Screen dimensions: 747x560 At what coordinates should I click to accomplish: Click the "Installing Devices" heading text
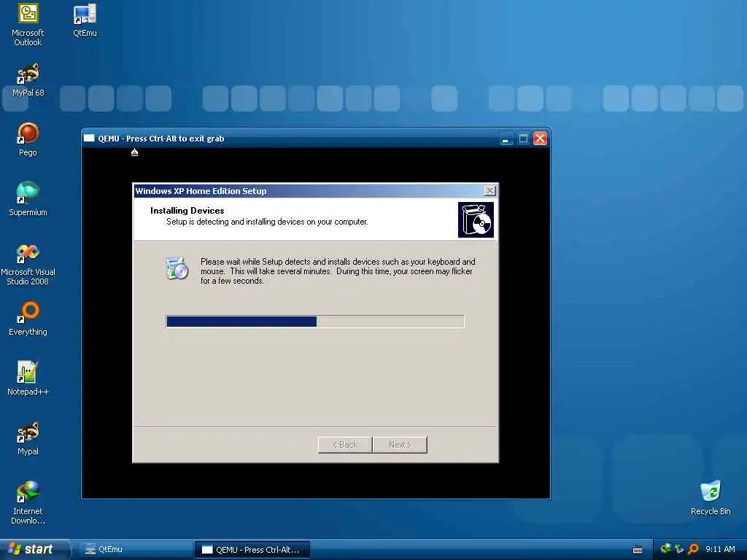click(187, 211)
